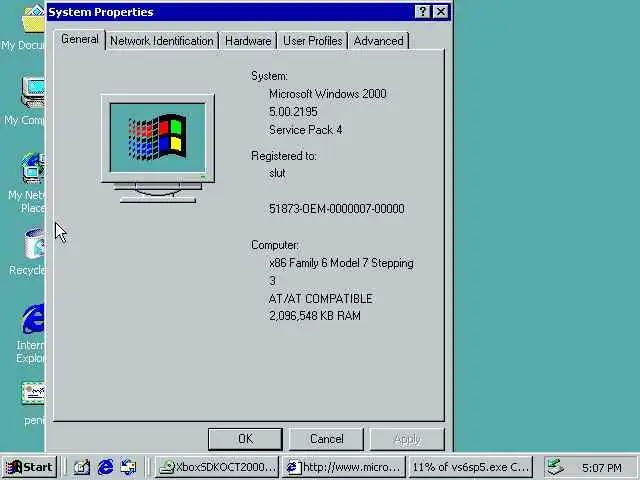Viewport: 640px width, 480px height.
Task: Click the system clock showing 5:07 PM
Action: click(x=602, y=468)
